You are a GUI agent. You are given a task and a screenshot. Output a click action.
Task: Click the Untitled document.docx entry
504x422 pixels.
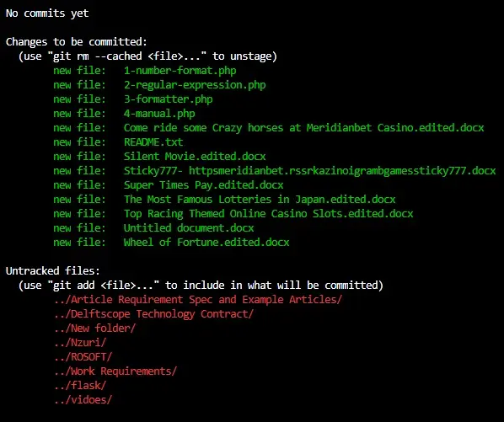[189, 228]
